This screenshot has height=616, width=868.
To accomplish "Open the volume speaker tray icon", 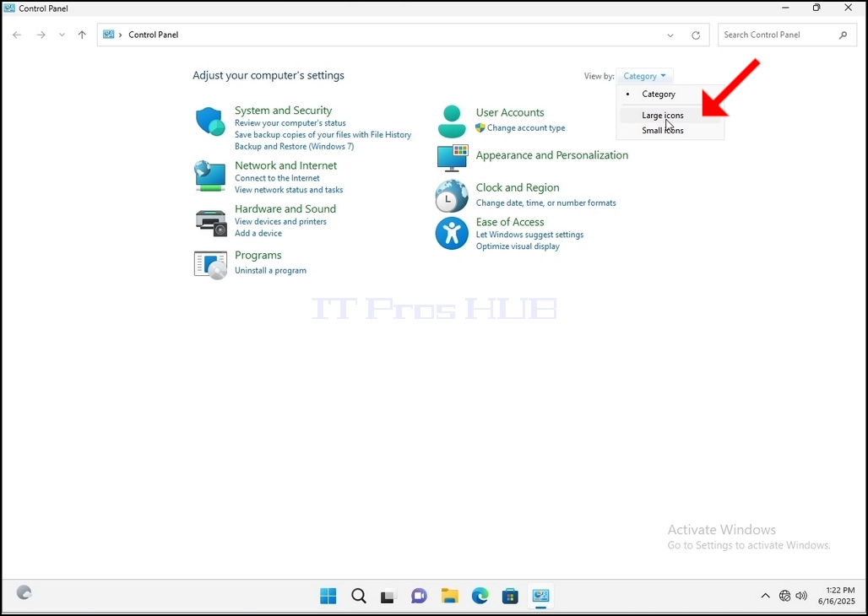I will (801, 596).
